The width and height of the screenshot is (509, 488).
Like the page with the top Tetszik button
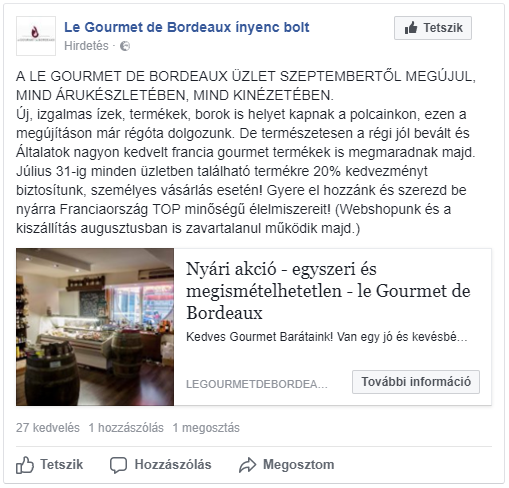point(433,28)
